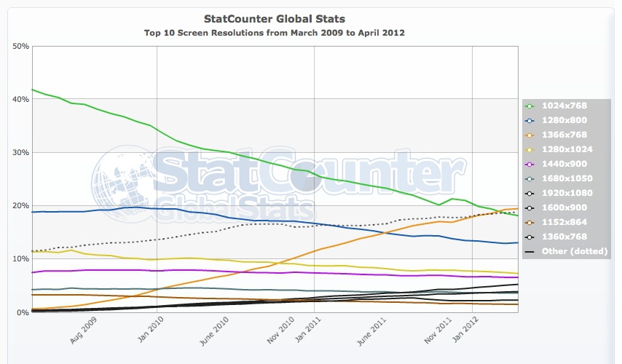Click the Other (dotted) legend line marker
This screenshot has width=622, height=364.
pyautogui.click(x=530, y=252)
